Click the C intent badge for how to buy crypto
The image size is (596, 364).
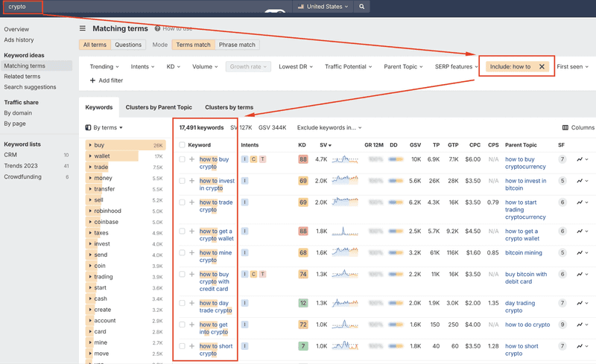click(x=253, y=159)
